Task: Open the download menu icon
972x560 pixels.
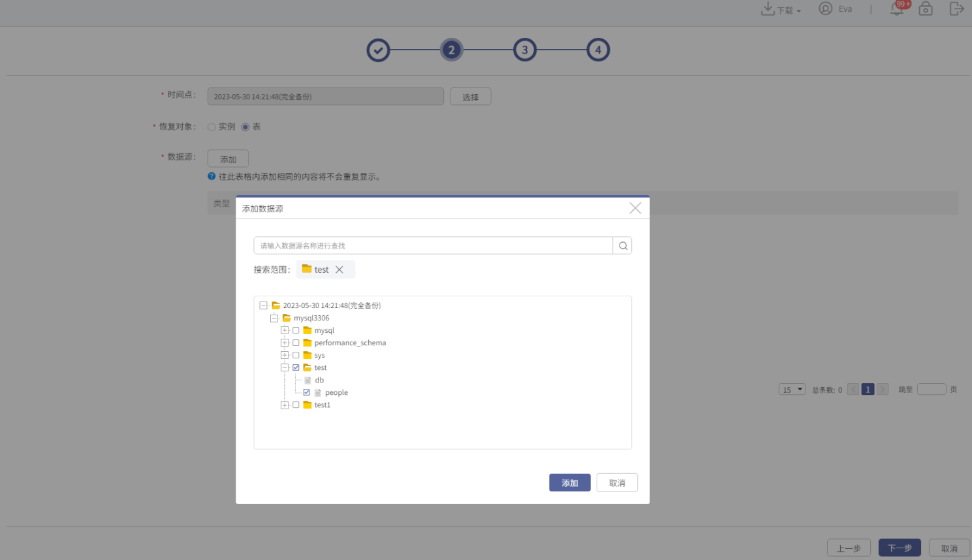Action: tap(768, 8)
